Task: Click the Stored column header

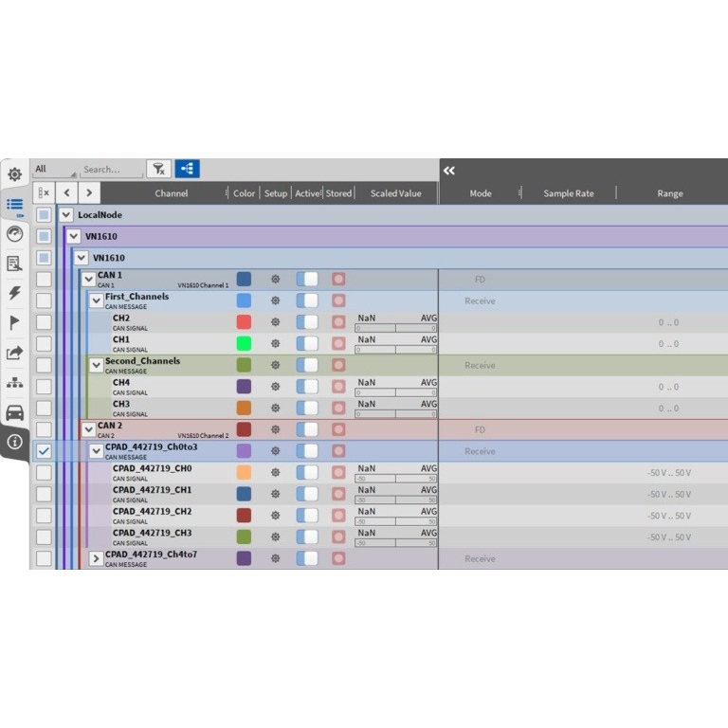Action: pos(338,193)
